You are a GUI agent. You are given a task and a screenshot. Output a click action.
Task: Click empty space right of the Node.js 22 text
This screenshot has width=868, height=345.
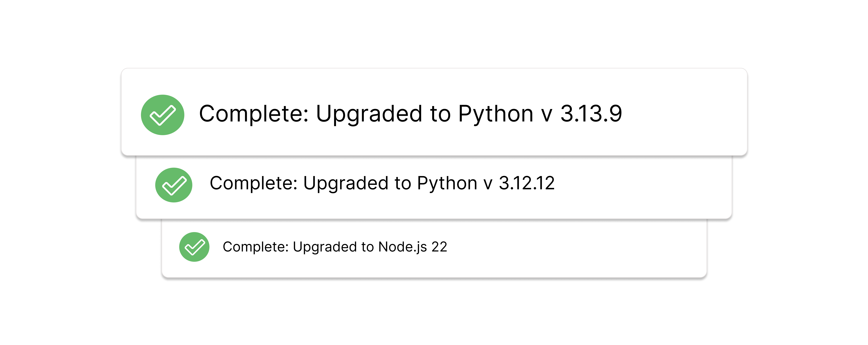[573, 247]
